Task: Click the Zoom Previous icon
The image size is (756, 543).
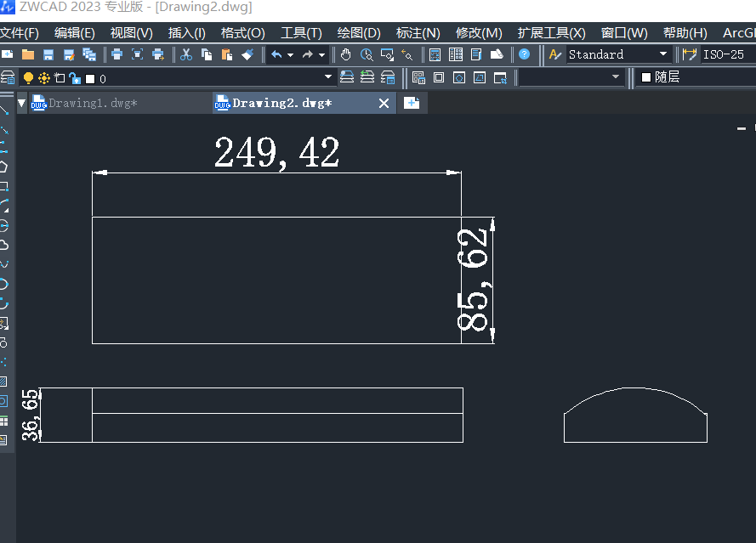Action: click(x=407, y=54)
